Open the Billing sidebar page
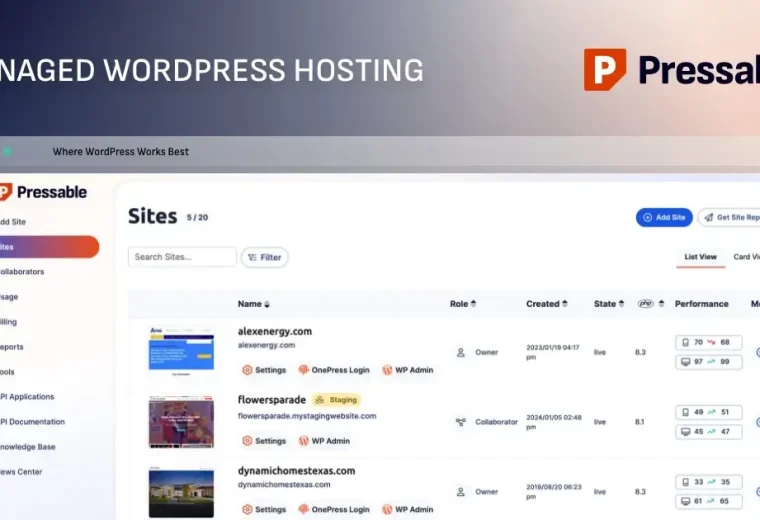Screen dimensions: 760x520 tap(8, 322)
